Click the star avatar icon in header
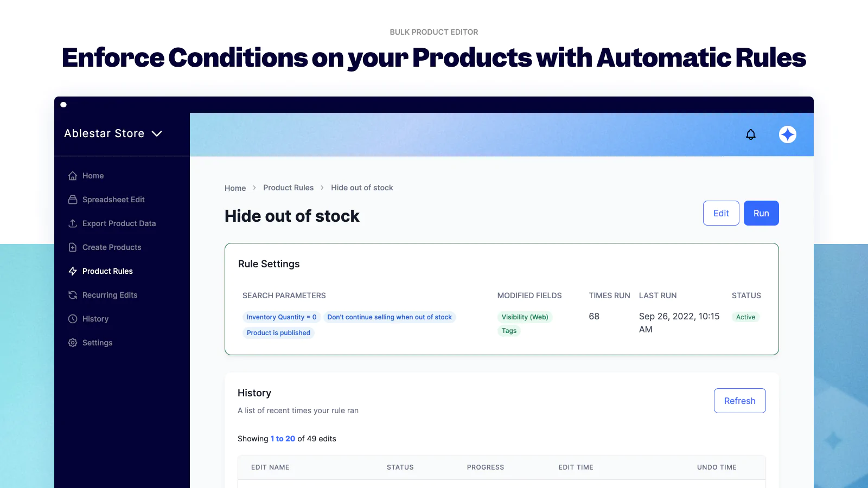The width and height of the screenshot is (868, 488). click(788, 134)
